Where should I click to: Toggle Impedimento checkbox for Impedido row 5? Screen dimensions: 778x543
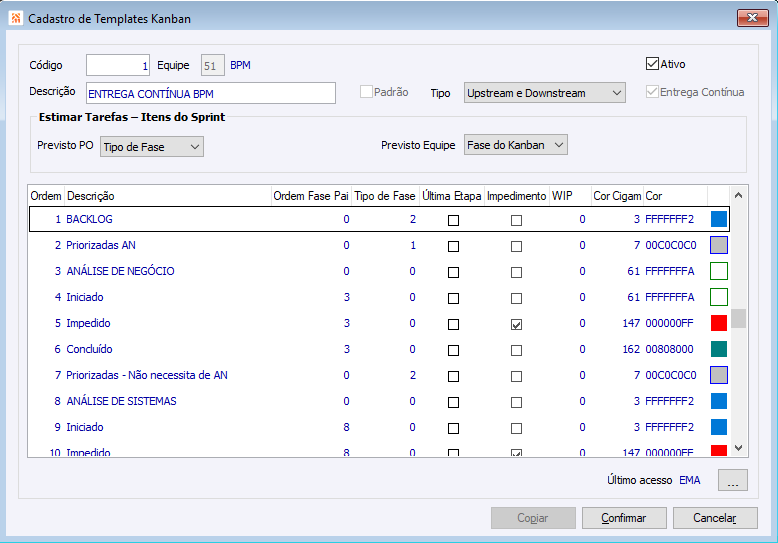[x=516, y=324]
